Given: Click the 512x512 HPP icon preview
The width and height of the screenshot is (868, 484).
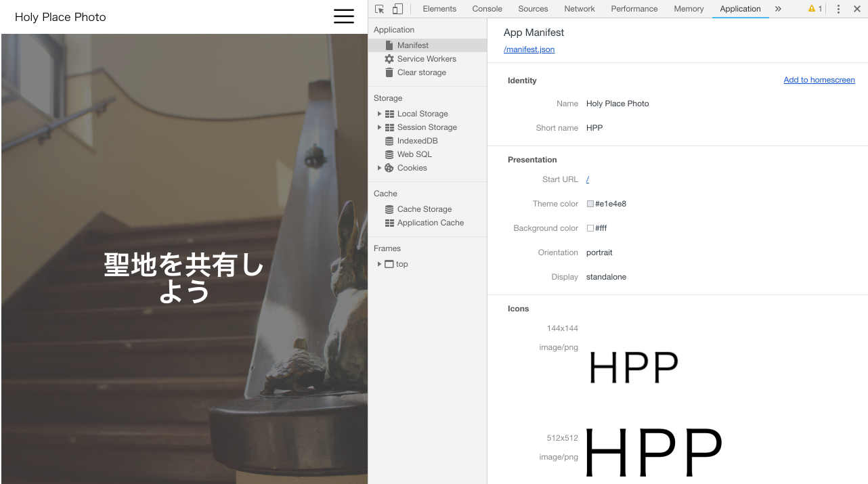Looking at the screenshot, I should [x=653, y=452].
